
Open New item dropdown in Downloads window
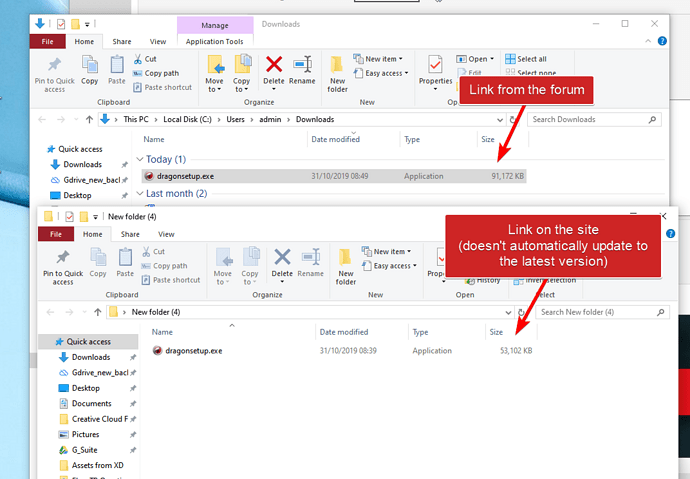pyautogui.click(x=378, y=59)
